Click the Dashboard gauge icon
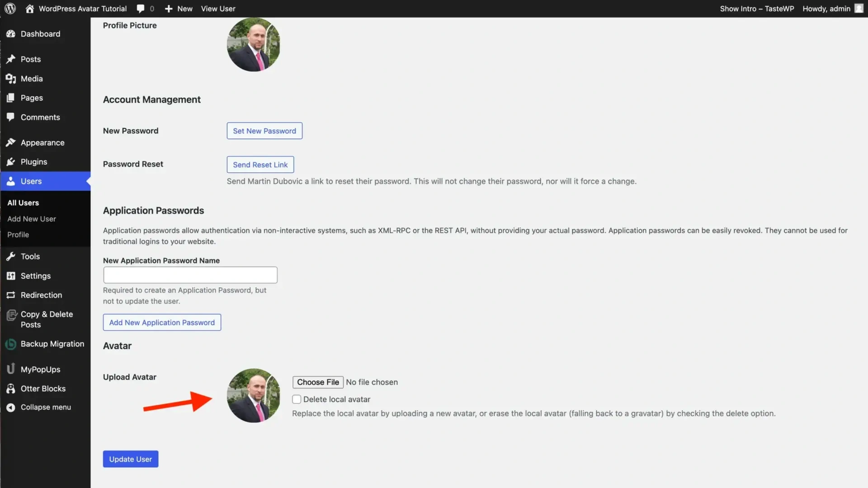 tap(11, 34)
